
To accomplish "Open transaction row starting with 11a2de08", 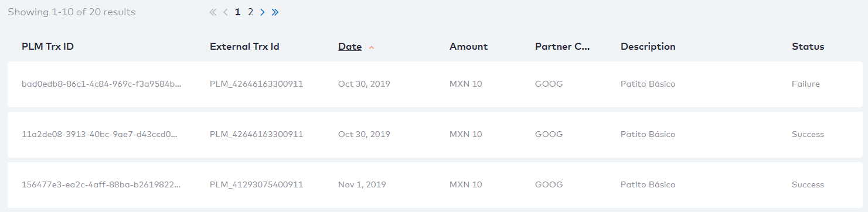I will tap(435, 135).
